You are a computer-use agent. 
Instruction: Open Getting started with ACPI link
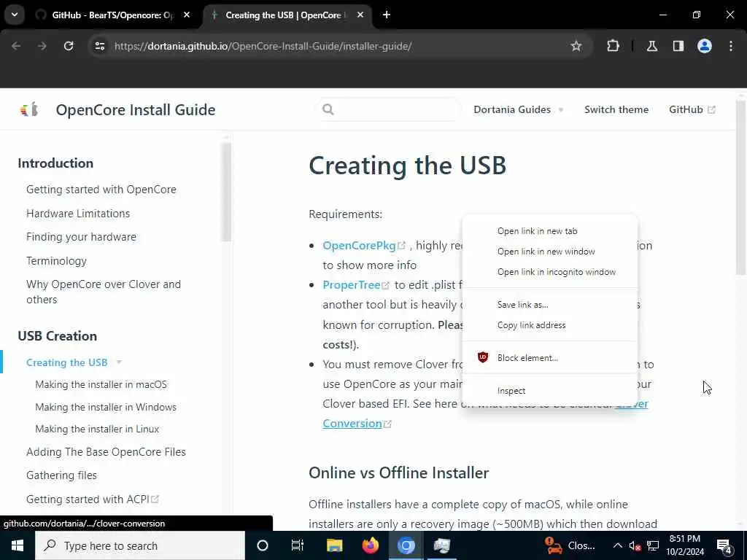pyautogui.click(x=93, y=499)
